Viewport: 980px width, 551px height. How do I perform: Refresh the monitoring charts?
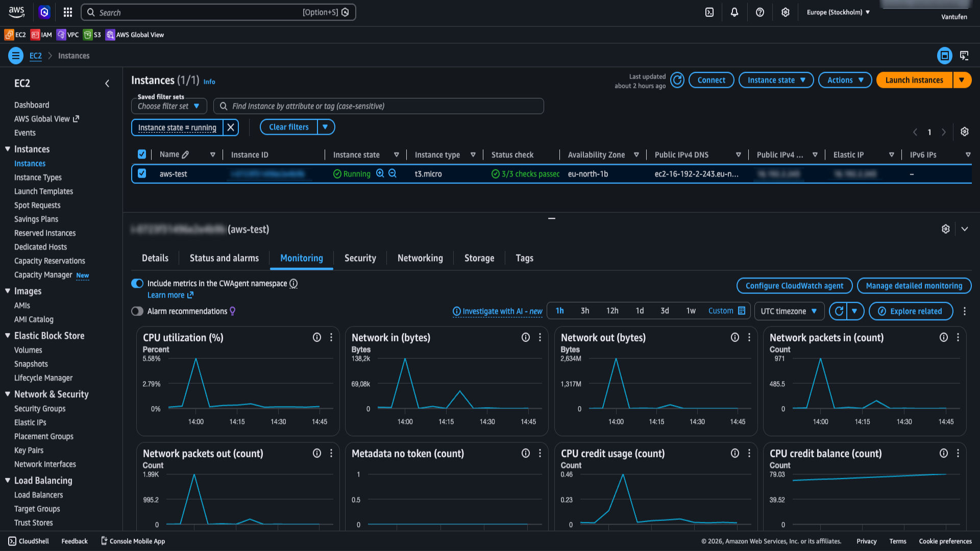pyautogui.click(x=839, y=311)
